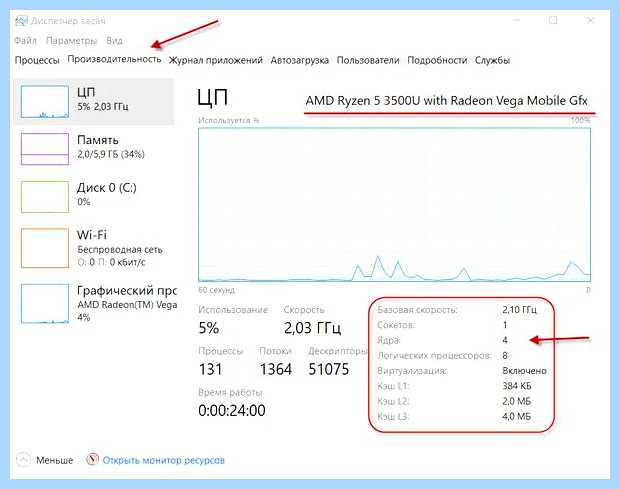This screenshot has width=620, height=489.
Task: Select the Wi-Fi graph thumbnail
Action: (x=45, y=248)
